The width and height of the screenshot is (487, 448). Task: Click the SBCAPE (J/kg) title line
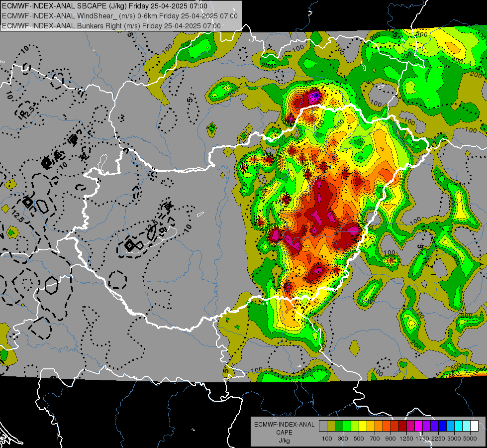104,6
